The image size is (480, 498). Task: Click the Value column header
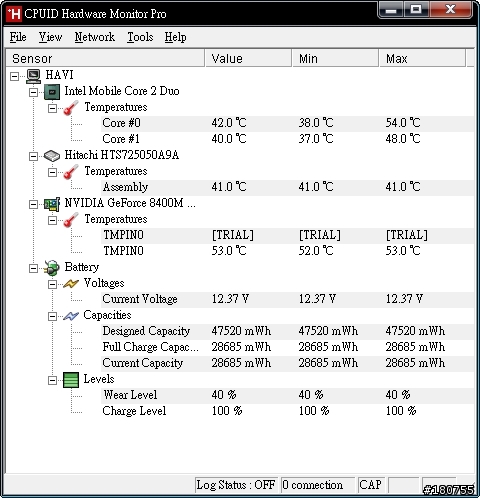[x=248, y=58]
